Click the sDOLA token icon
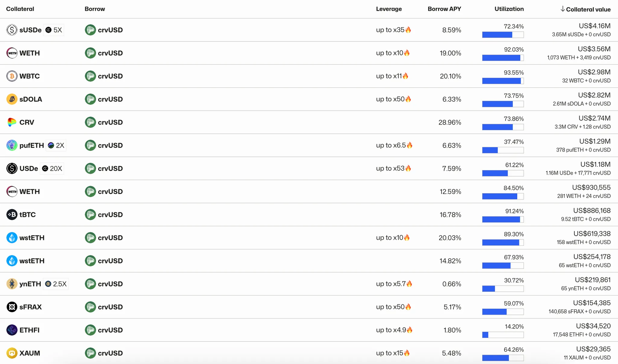Viewport: 618px width, 364px height. click(x=12, y=99)
